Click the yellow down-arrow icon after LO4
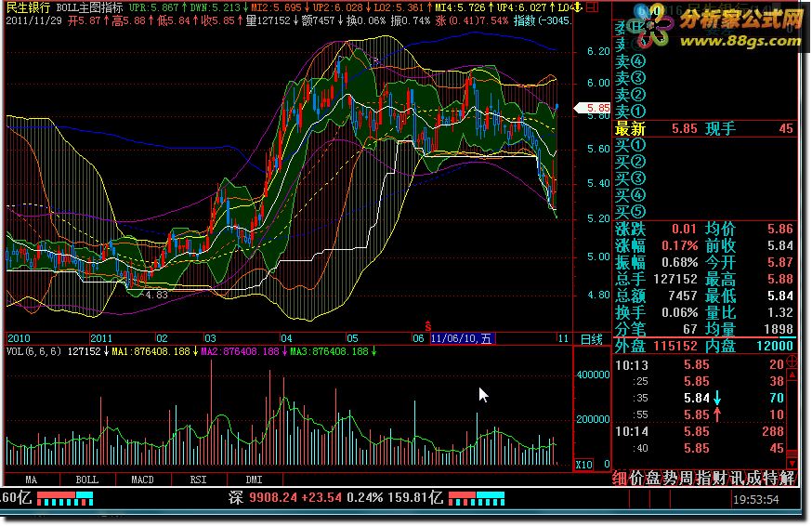The width and height of the screenshot is (812, 526). tap(577, 7)
